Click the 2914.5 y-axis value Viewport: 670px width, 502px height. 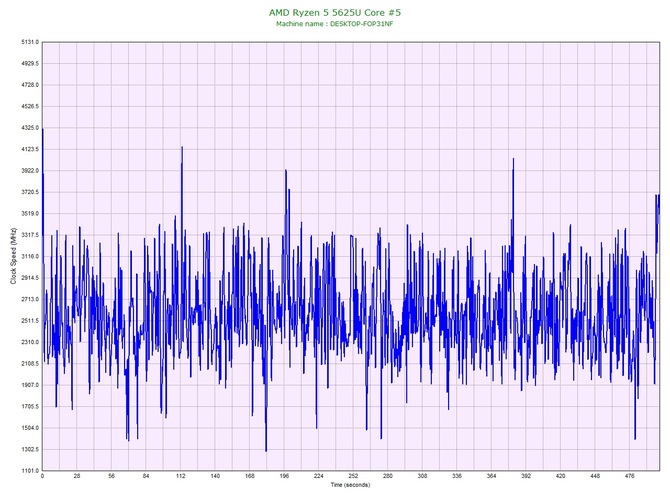click(30, 278)
